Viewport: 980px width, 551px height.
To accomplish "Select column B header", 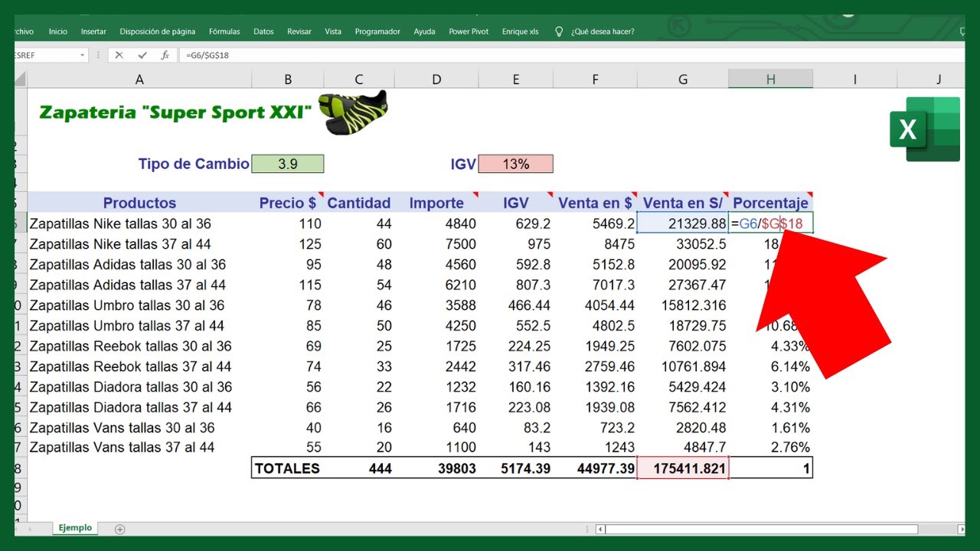I will (x=288, y=79).
